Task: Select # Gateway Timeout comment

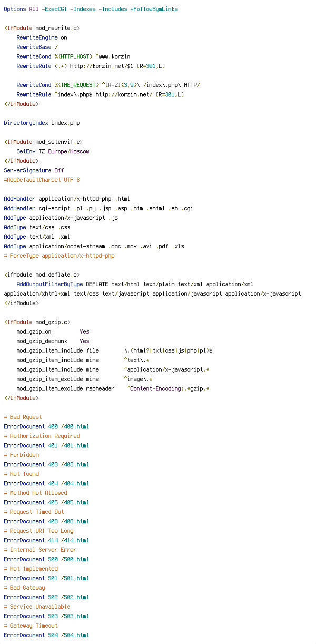Action: click(x=31, y=626)
